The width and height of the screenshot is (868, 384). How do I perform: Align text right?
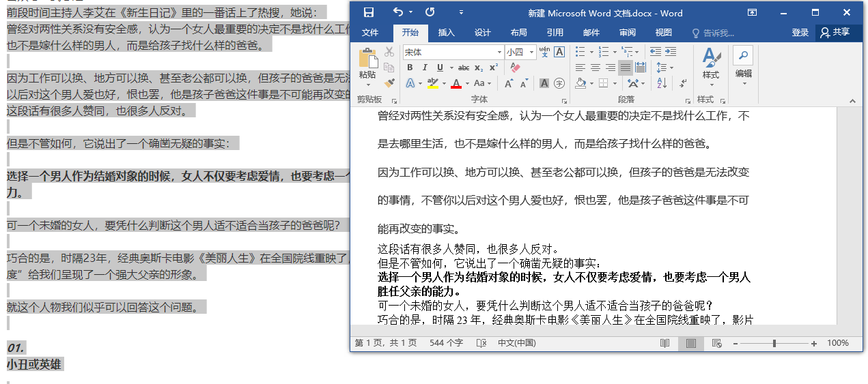click(x=611, y=68)
